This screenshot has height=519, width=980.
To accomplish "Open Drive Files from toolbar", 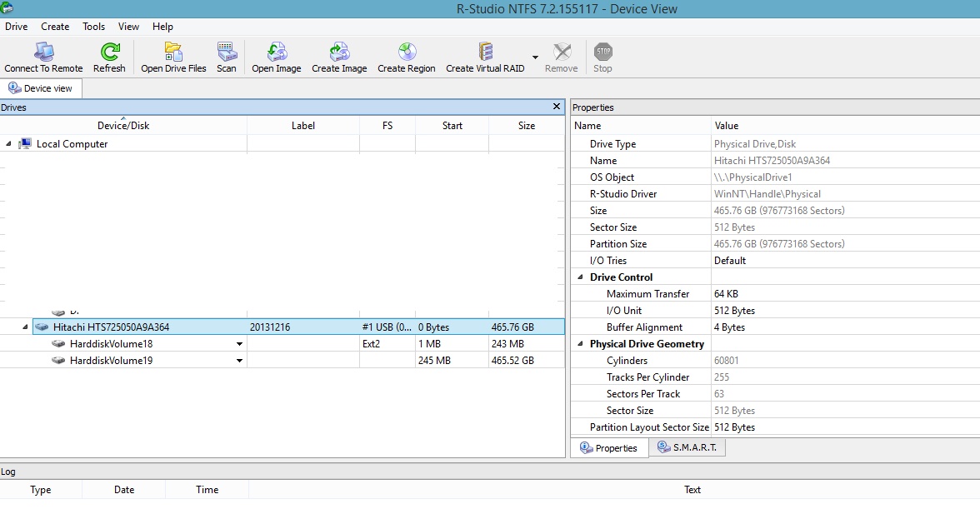I will click(x=173, y=52).
